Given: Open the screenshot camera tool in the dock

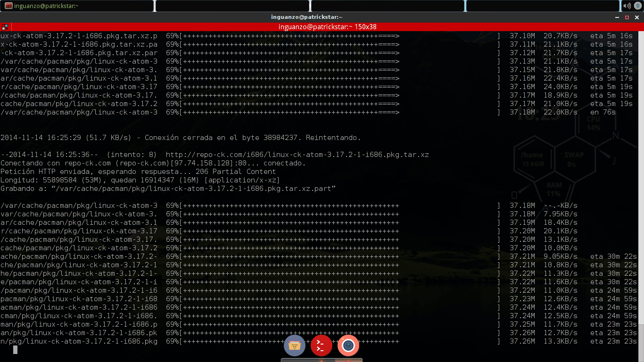Looking at the screenshot, I should click(348, 346).
